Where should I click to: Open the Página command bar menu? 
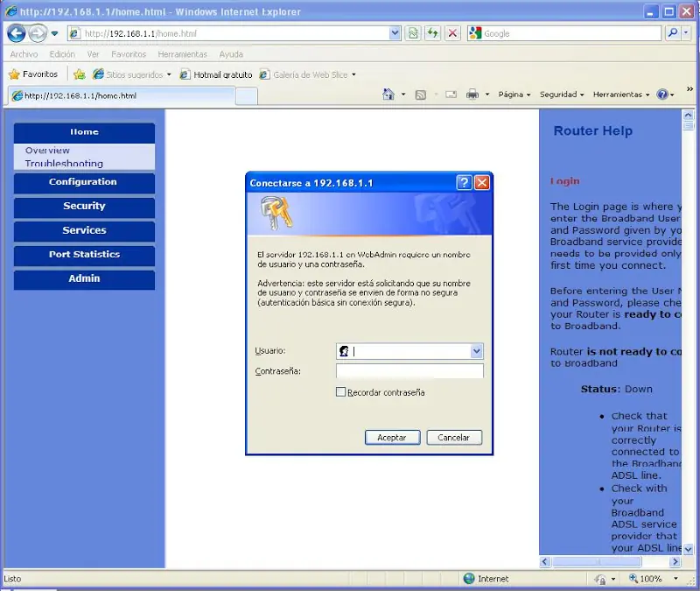(x=514, y=95)
